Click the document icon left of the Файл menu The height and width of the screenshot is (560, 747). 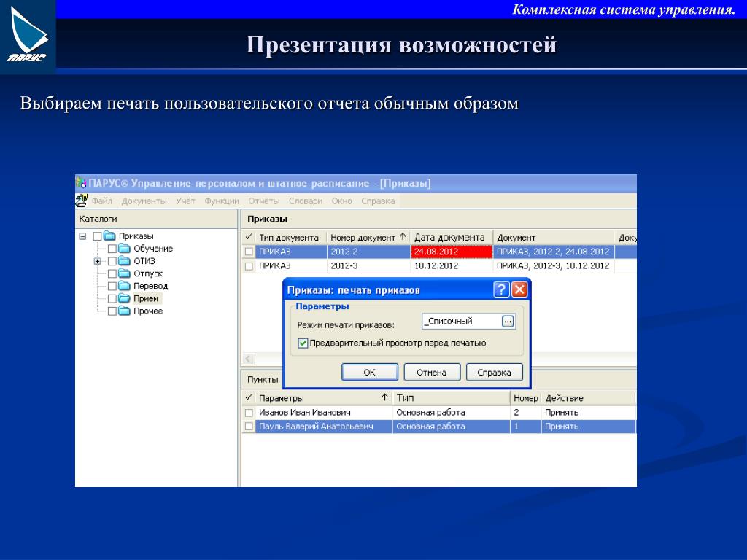[82, 201]
